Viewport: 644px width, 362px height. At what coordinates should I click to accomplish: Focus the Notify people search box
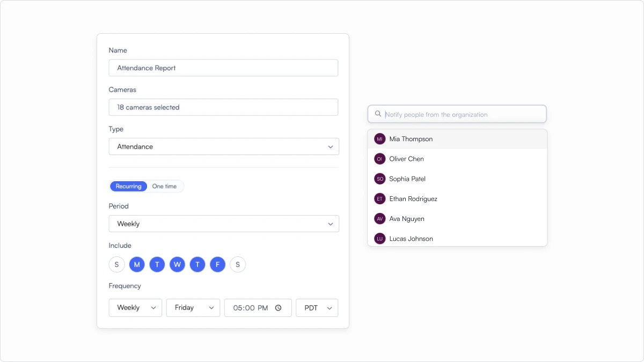pyautogui.click(x=457, y=114)
